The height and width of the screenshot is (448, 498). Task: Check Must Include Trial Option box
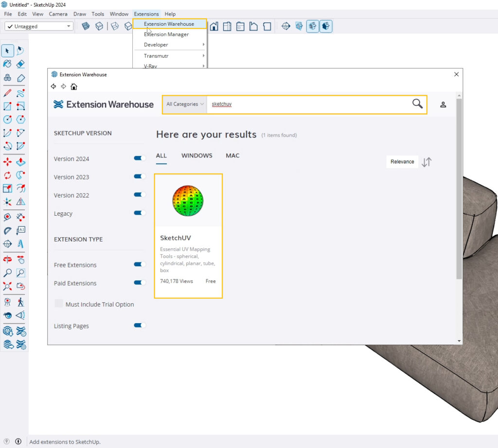click(x=59, y=304)
